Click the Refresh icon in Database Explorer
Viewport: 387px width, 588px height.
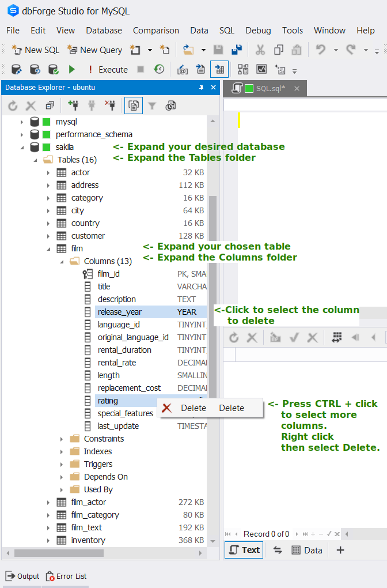point(13,106)
